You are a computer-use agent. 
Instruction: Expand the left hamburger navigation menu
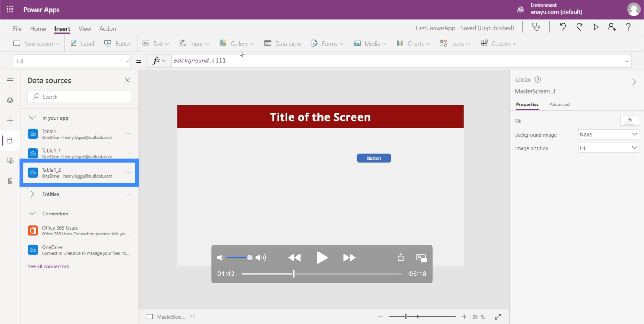10,80
